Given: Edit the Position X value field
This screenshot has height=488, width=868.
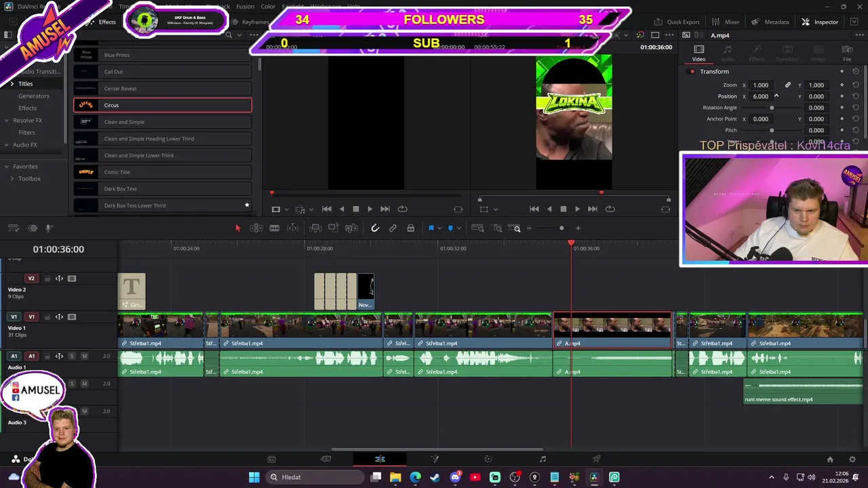Looking at the screenshot, I should click(761, 96).
